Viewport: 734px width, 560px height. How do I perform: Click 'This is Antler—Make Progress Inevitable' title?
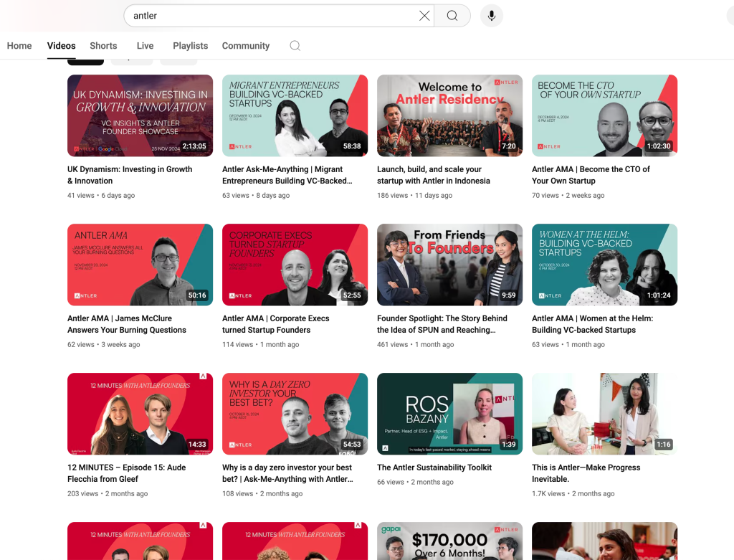[586, 473]
